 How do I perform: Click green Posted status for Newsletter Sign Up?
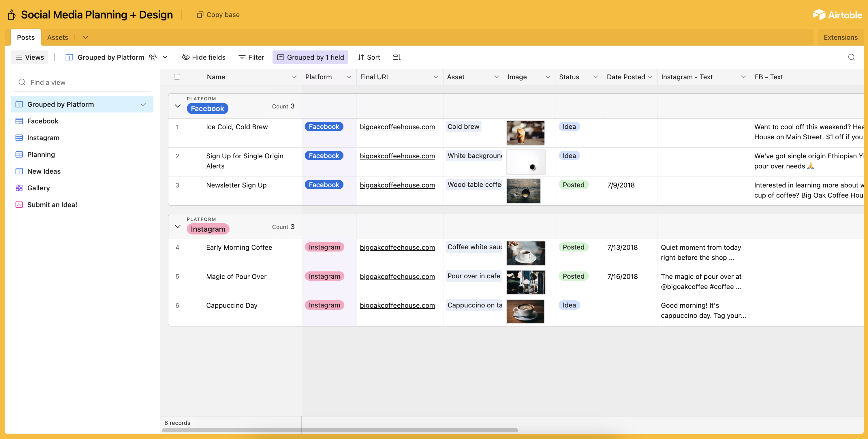pyautogui.click(x=573, y=185)
